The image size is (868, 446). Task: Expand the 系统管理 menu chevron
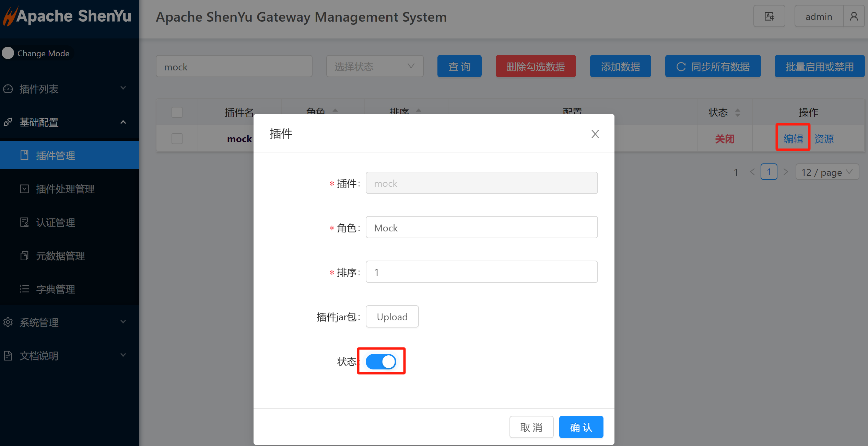123,322
